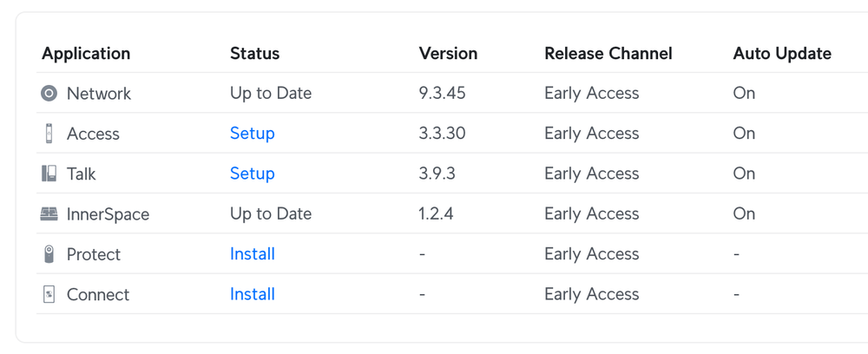868x354 pixels.
Task: Open Setup link for Talk
Action: [x=252, y=174]
